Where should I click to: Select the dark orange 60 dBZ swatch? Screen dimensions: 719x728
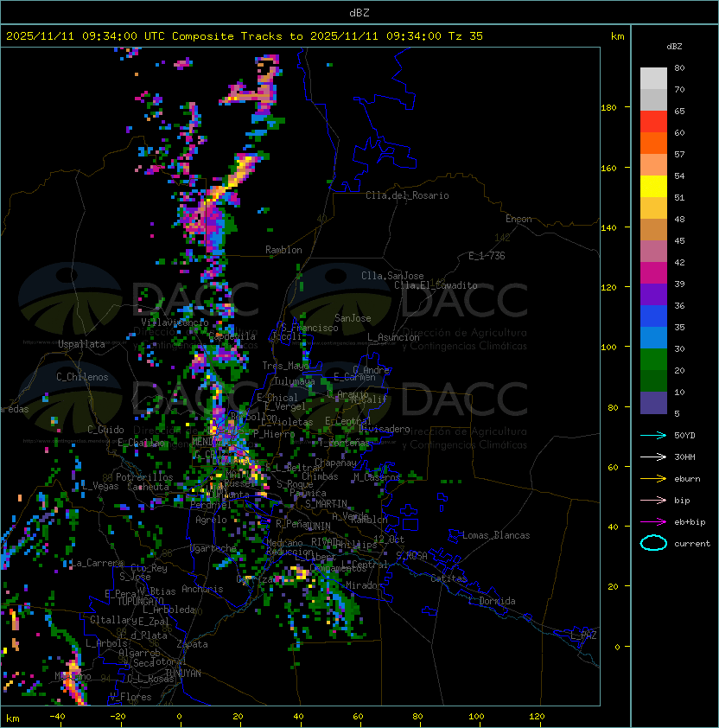(653, 143)
